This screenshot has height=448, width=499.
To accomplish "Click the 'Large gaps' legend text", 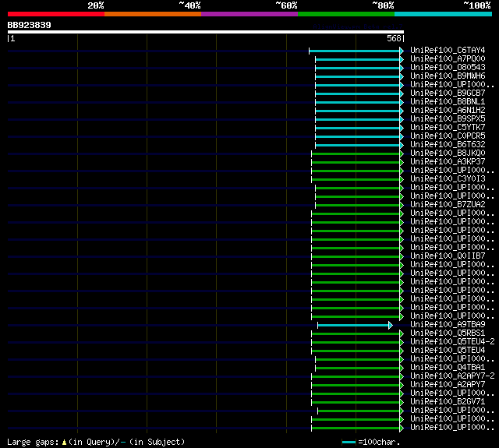I will pos(33,443).
